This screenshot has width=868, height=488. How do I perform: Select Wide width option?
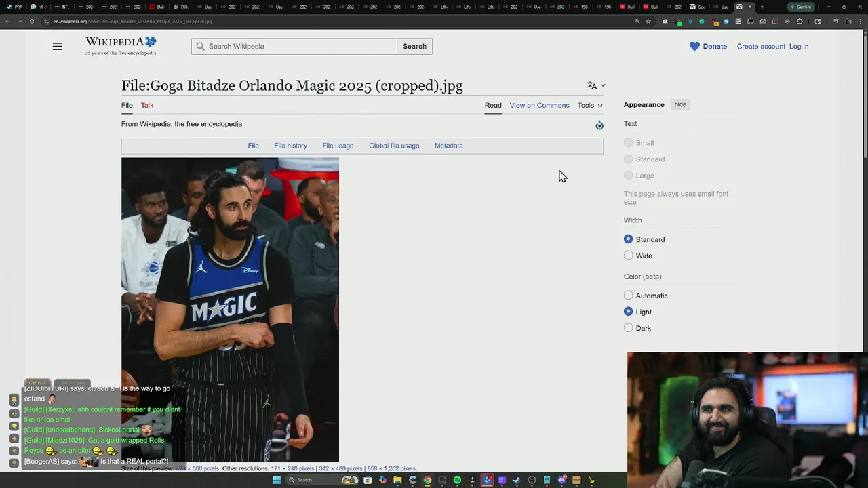(629, 256)
